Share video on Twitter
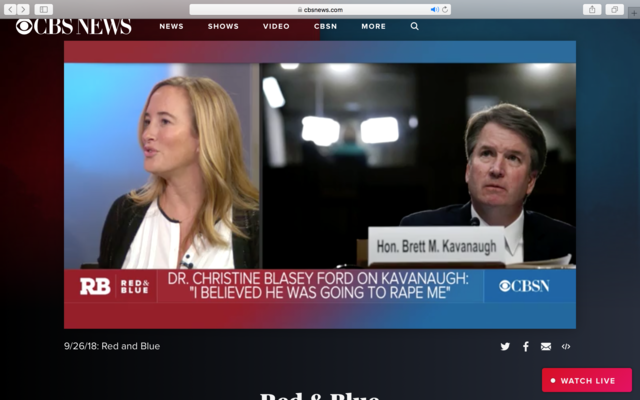This screenshot has height=400, width=640. 505,347
